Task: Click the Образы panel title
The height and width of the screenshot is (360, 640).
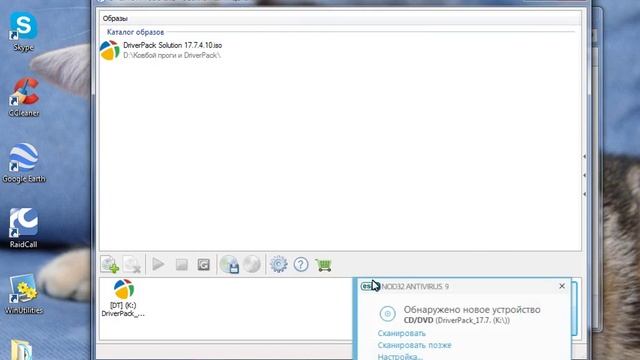Action: tap(115, 18)
